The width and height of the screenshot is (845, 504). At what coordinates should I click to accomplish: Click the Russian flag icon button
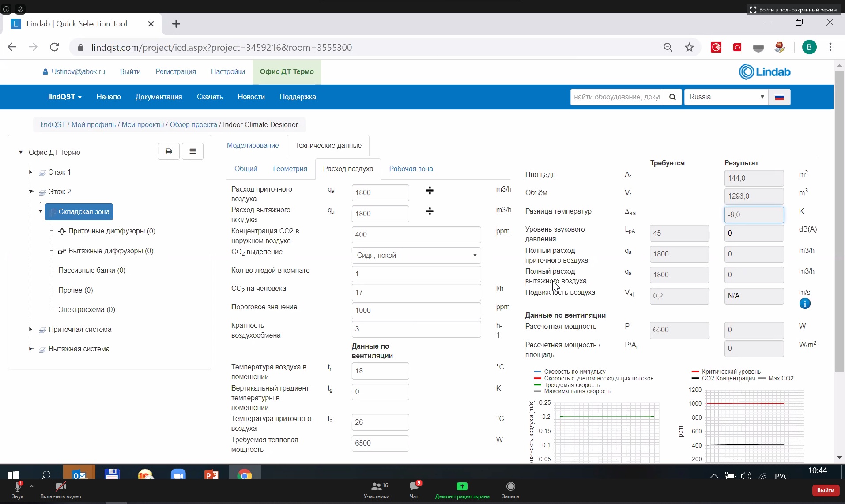(779, 97)
